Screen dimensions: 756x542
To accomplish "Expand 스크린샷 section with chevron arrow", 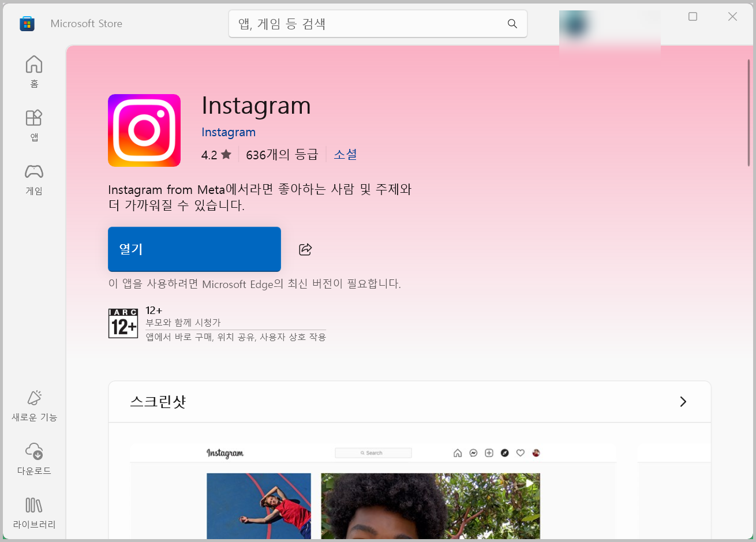I will click(x=683, y=402).
